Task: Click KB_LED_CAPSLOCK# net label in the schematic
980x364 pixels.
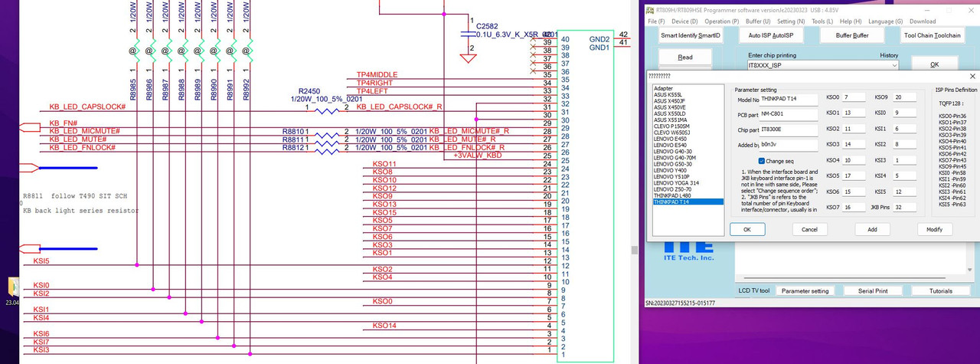Action: pos(87,107)
